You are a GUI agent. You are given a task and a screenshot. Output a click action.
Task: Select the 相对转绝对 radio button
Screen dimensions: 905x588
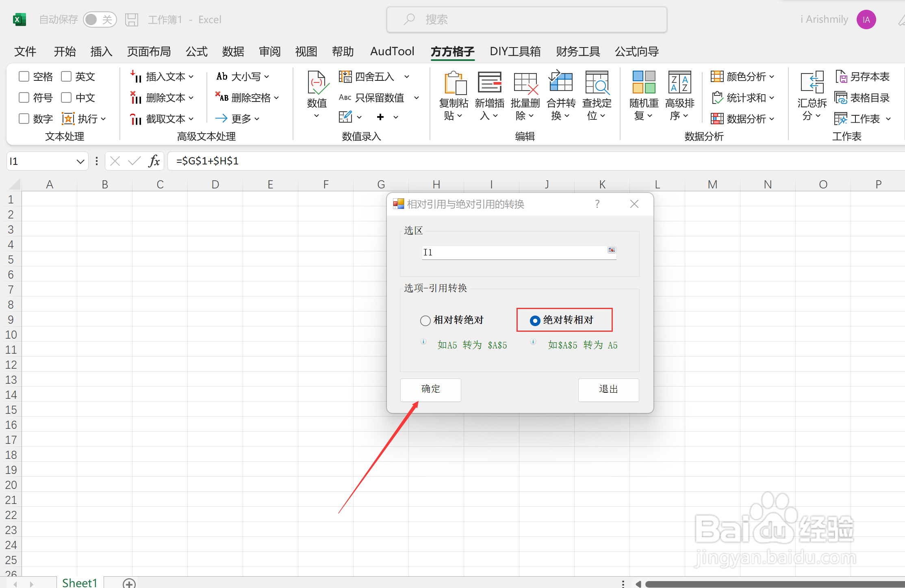(425, 320)
